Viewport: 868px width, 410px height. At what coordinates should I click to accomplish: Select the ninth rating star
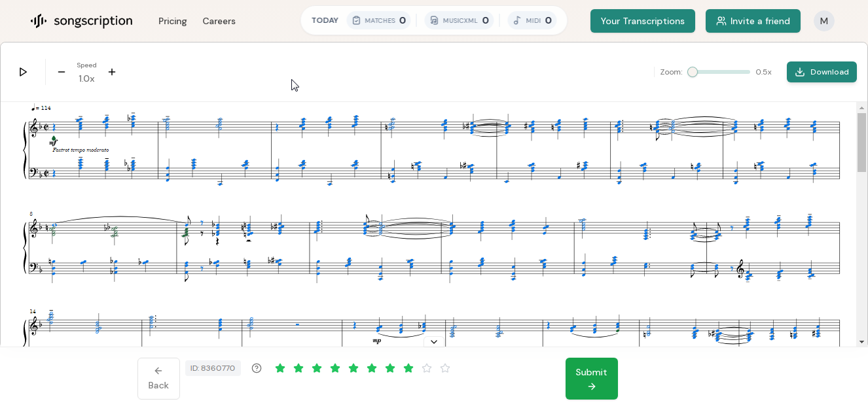click(427, 368)
